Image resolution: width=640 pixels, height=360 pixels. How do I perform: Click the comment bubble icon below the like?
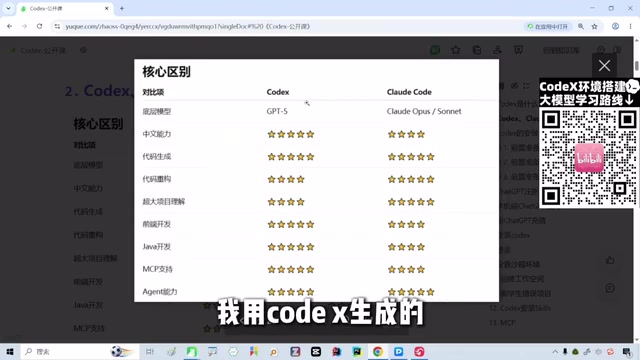pyautogui.click(x=610, y=288)
